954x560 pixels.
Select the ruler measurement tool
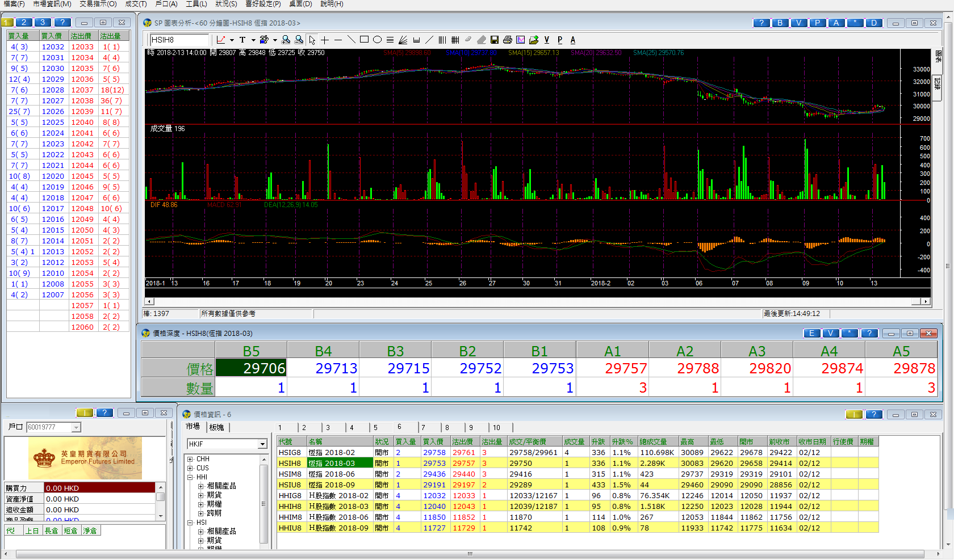pyautogui.click(x=416, y=40)
